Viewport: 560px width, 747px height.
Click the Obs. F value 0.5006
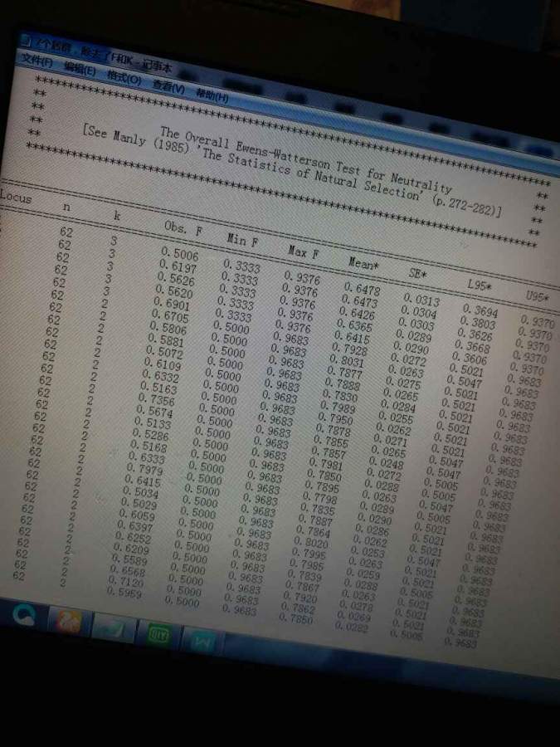click(179, 253)
